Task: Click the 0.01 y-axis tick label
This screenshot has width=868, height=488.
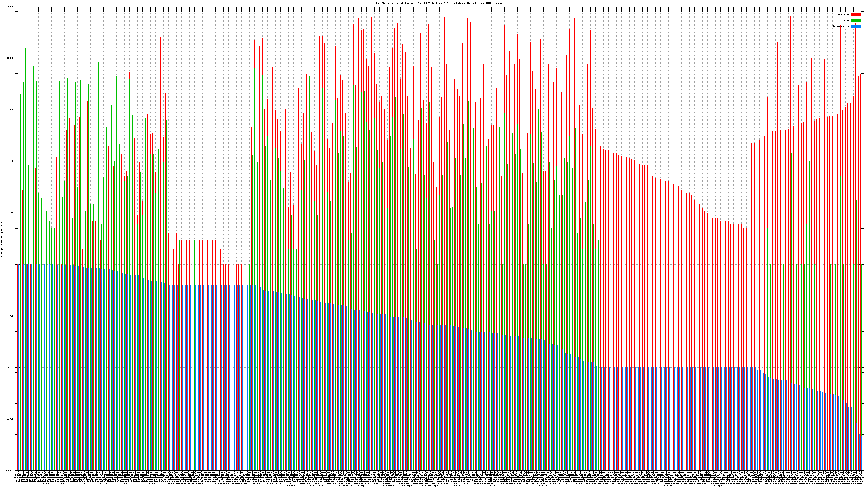Action: (11, 367)
